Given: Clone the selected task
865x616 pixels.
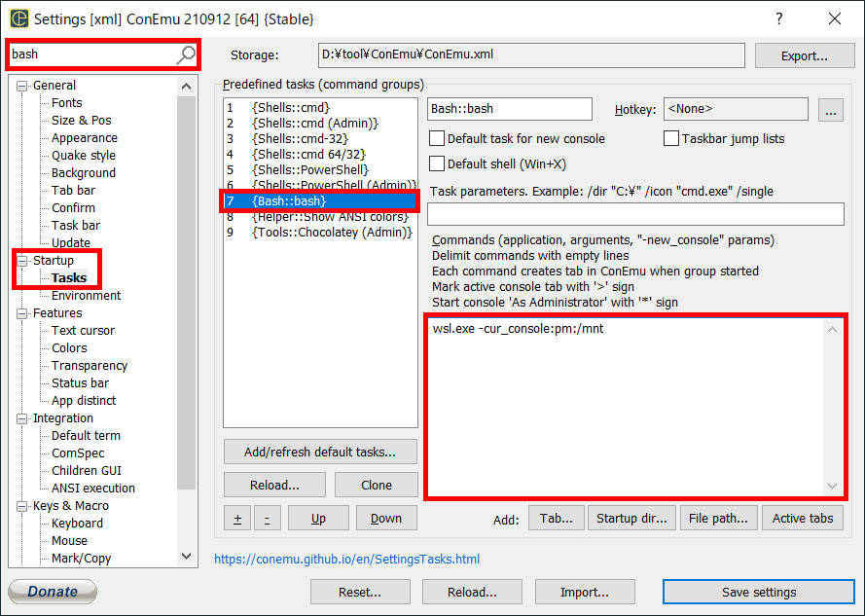Looking at the screenshot, I should point(377,486).
